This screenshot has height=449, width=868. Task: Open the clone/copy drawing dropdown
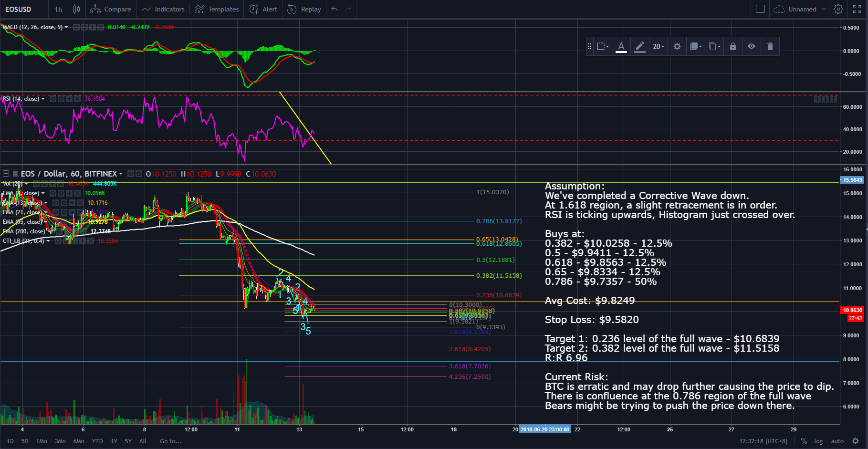(714, 46)
